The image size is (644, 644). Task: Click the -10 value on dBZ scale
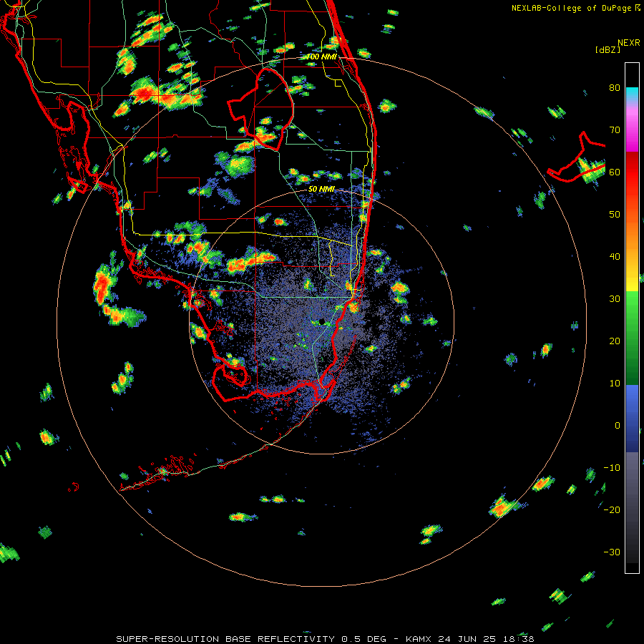pos(612,468)
